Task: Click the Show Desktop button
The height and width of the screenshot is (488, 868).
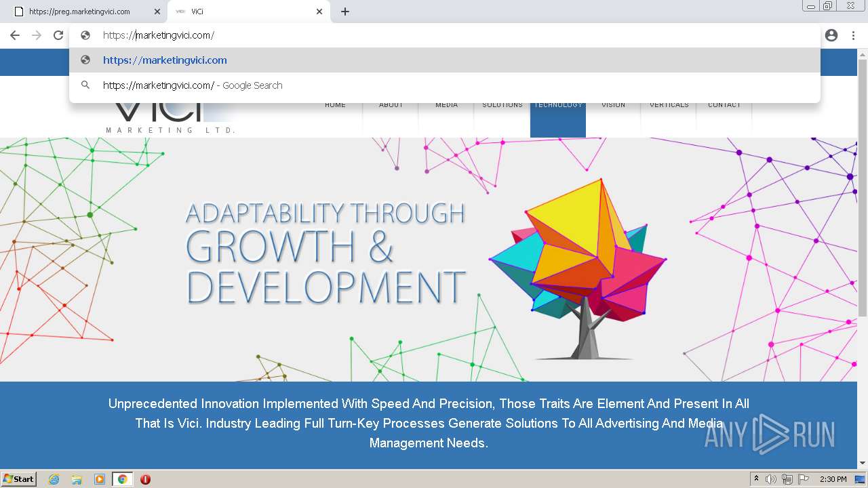Action: [x=861, y=479]
